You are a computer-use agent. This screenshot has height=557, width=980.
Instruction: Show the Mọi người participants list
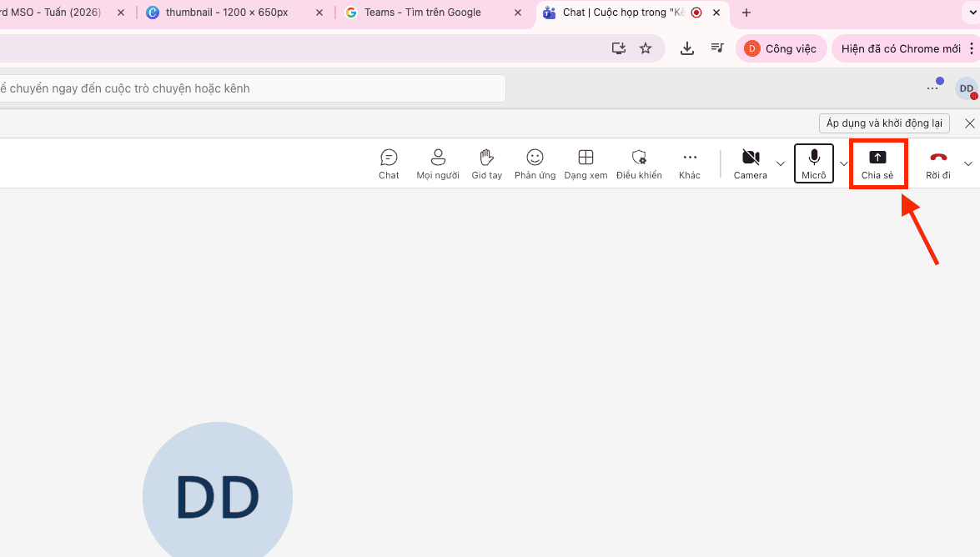(438, 163)
